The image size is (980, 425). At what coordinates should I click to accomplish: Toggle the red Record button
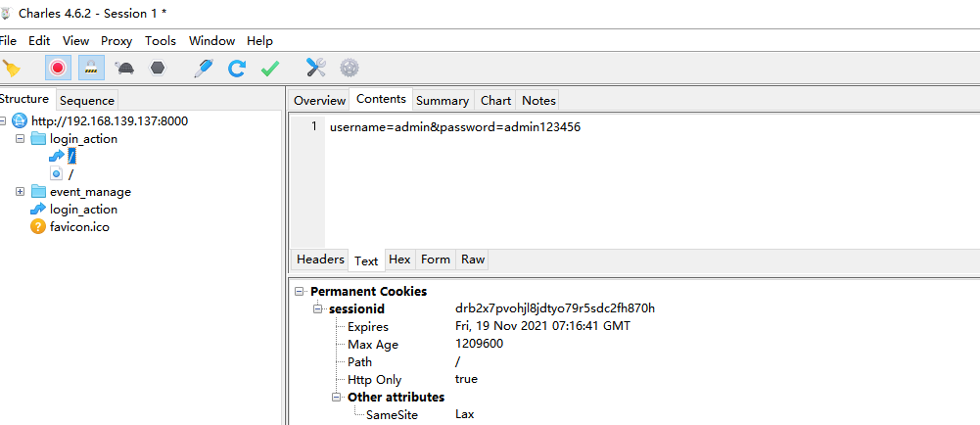click(x=58, y=68)
